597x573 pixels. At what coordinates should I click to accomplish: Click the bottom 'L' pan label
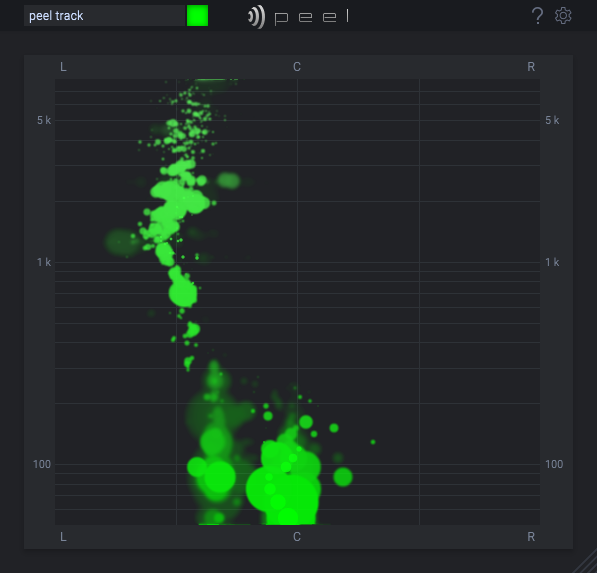[63, 537]
